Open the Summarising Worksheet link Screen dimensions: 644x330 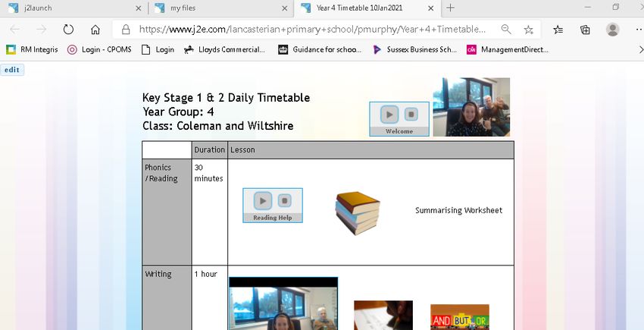[459, 210]
